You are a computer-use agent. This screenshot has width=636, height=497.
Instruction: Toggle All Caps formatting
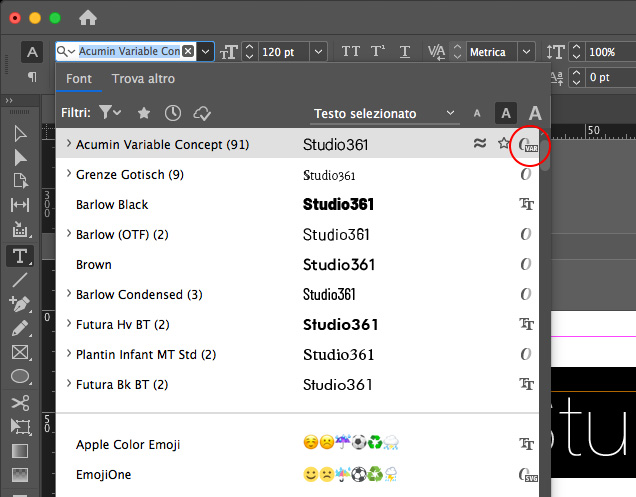(x=351, y=52)
